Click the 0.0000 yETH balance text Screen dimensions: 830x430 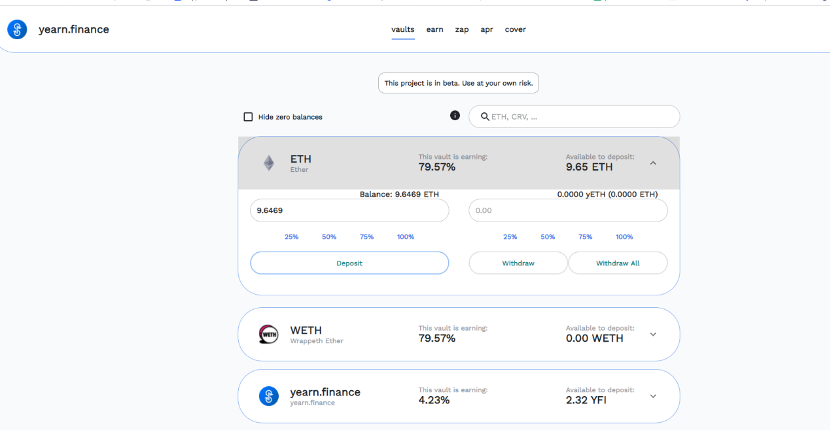coord(607,194)
